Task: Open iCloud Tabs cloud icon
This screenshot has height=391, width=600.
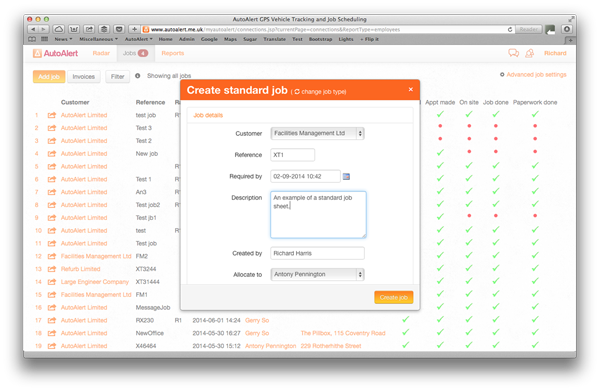Action: (x=59, y=29)
